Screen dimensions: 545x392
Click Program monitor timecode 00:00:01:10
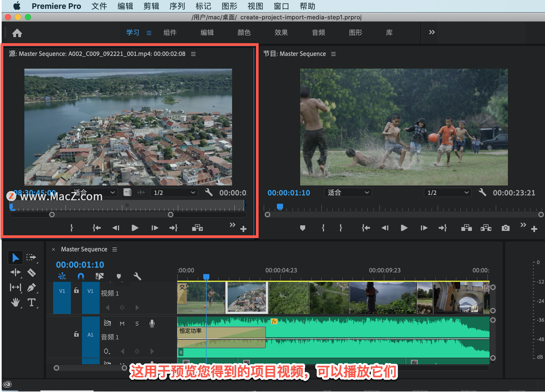289,193
